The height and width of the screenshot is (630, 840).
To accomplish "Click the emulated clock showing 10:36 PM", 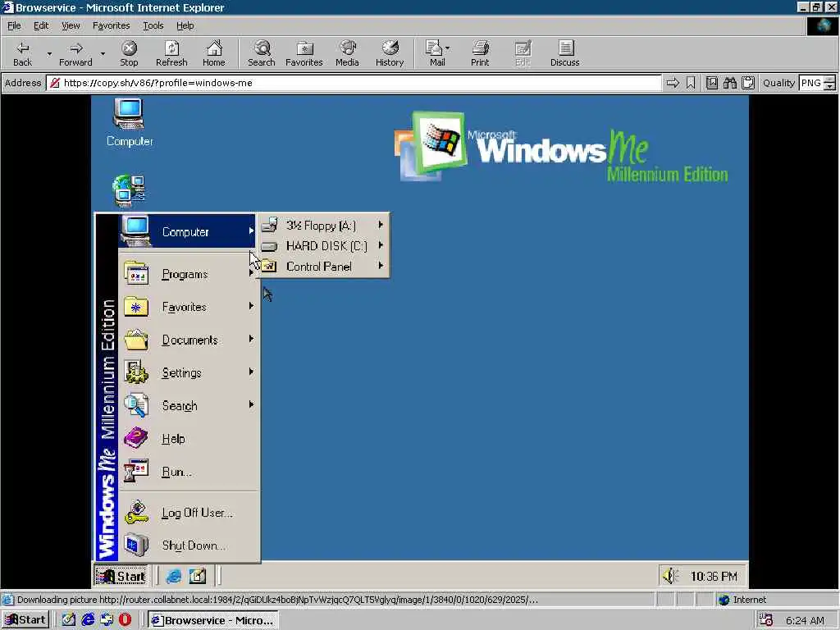I will click(x=714, y=576).
